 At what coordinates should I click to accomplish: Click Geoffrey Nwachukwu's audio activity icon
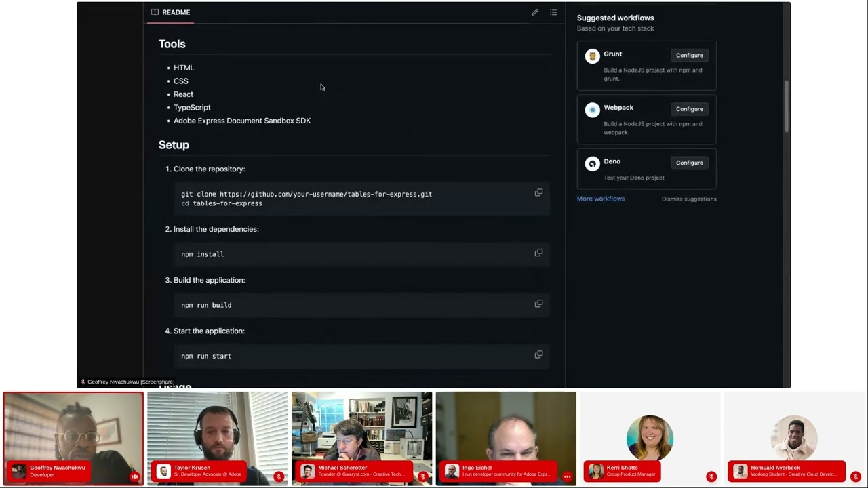(134, 476)
